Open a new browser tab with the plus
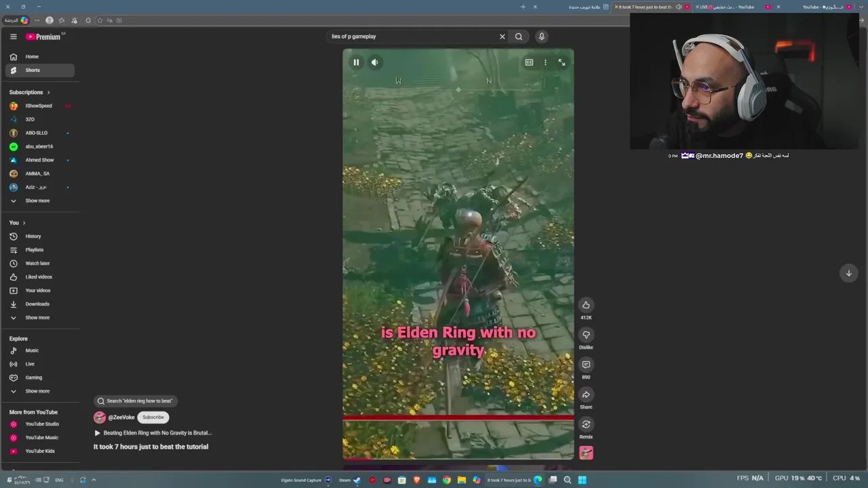 (x=523, y=7)
